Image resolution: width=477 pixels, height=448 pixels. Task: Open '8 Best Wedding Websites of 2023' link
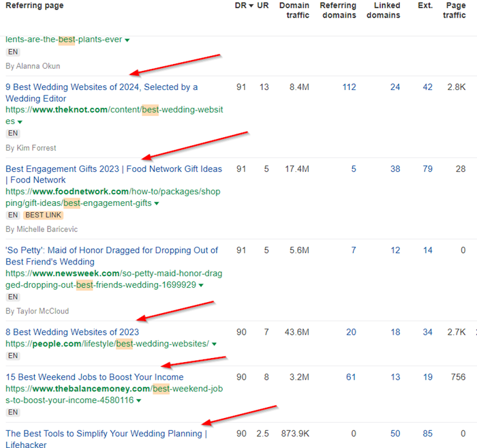(x=72, y=332)
